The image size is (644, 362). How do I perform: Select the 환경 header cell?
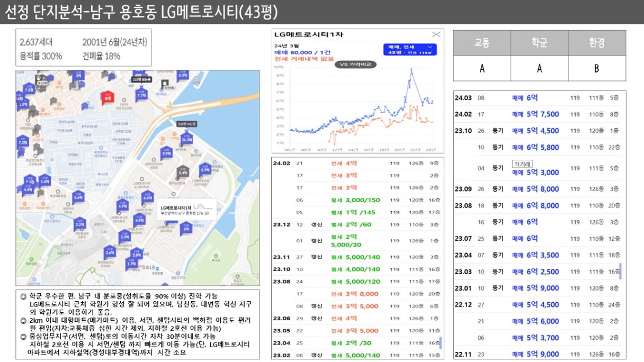(597, 43)
